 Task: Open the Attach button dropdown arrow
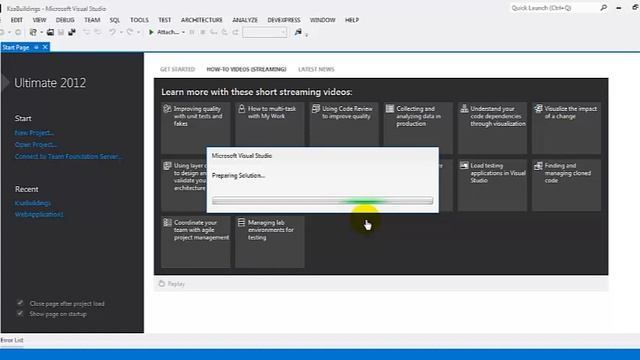[x=183, y=32]
